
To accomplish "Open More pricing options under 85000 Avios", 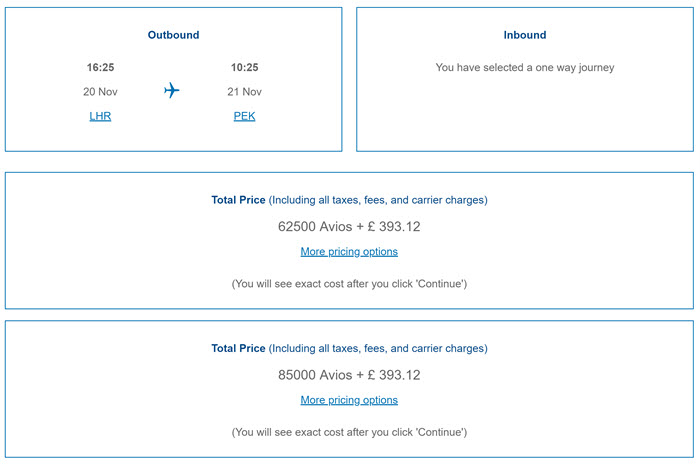I will coord(349,400).
